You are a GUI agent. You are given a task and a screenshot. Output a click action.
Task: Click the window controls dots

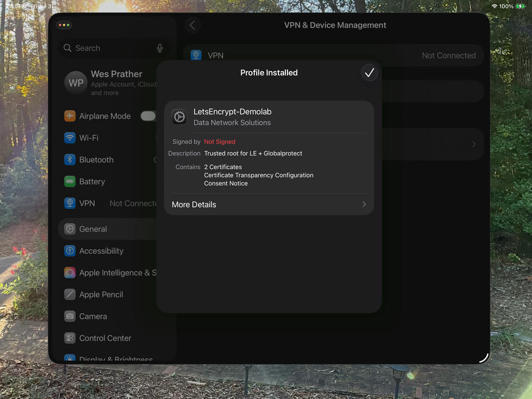(x=64, y=25)
